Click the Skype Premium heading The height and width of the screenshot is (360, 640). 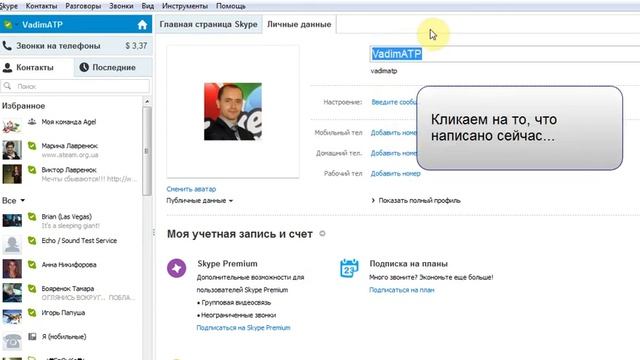[227, 264]
